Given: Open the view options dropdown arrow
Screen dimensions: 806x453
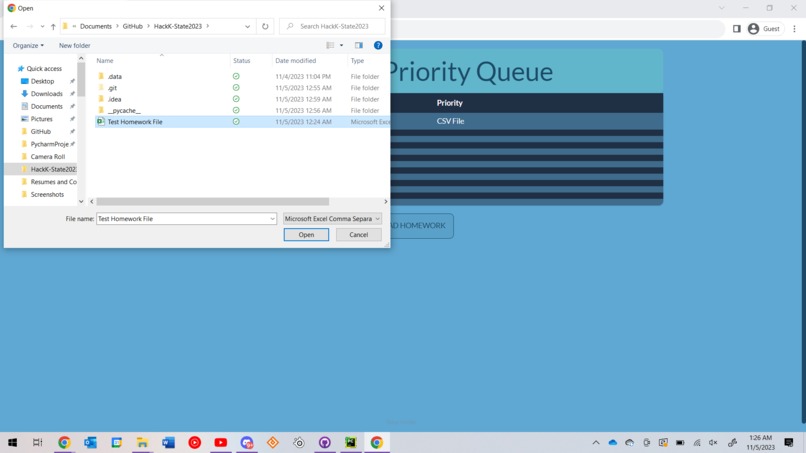Looking at the screenshot, I should (341, 45).
